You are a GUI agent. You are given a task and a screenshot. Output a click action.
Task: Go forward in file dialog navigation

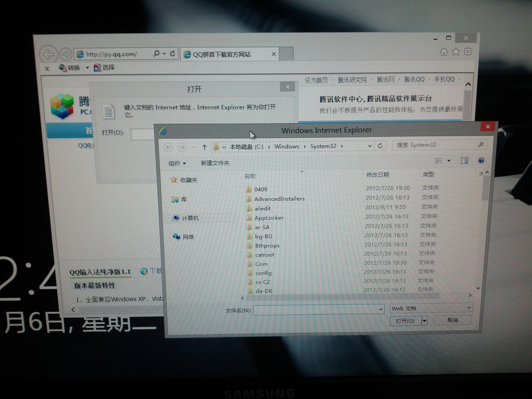182,147
